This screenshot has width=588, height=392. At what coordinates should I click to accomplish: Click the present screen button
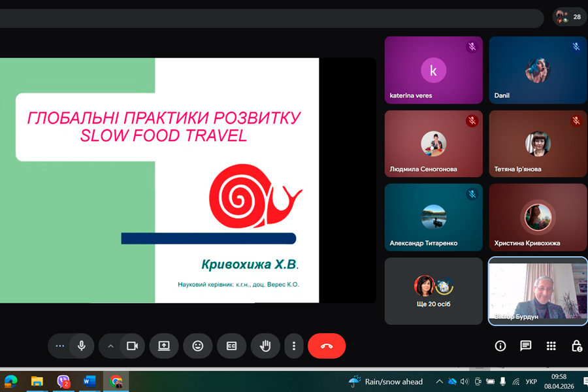pyautogui.click(x=164, y=346)
